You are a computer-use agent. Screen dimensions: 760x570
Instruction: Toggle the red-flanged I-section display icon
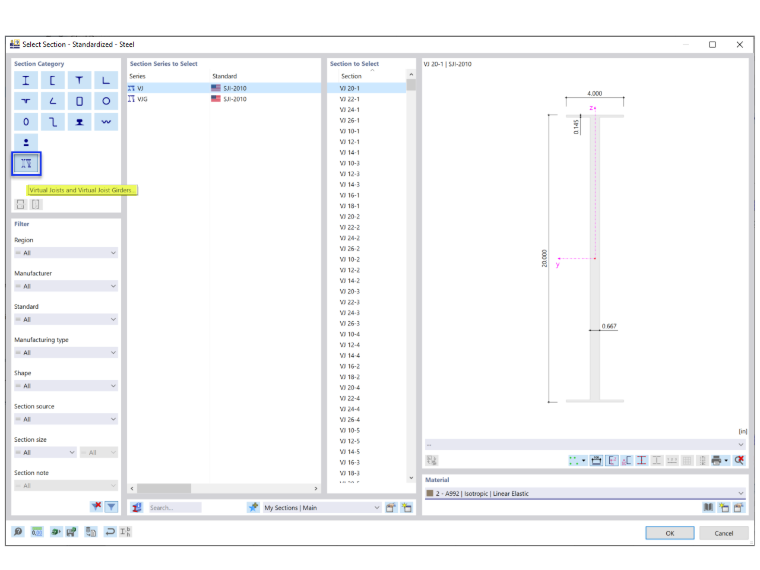point(641,460)
